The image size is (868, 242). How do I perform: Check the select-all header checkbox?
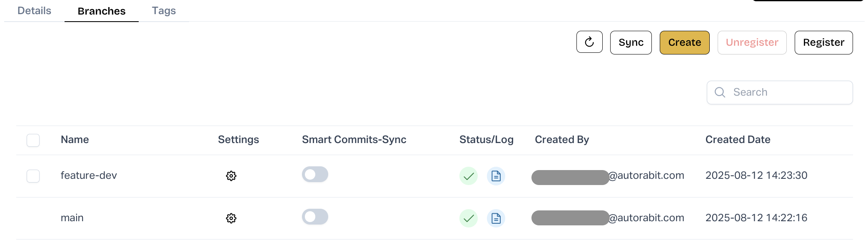point(33,140)
